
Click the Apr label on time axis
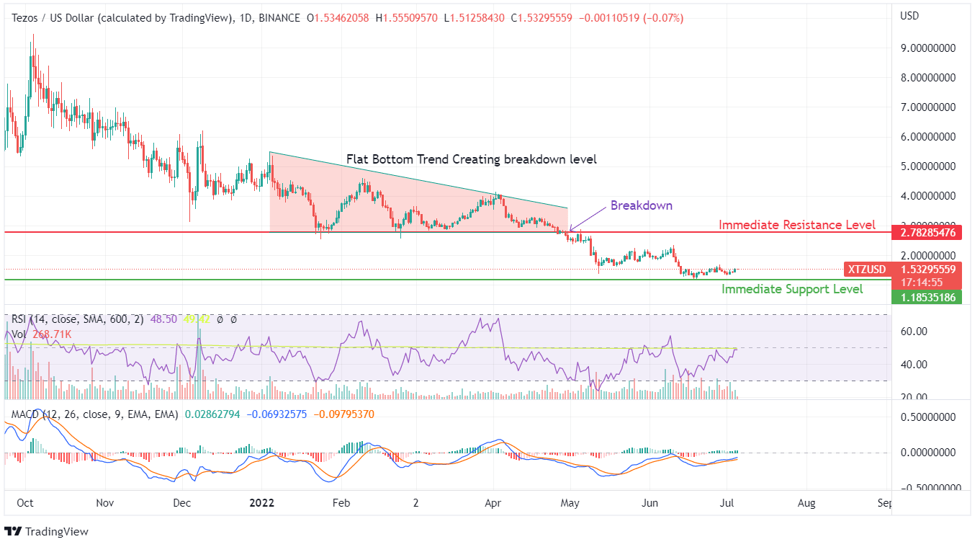click(493, 503)
